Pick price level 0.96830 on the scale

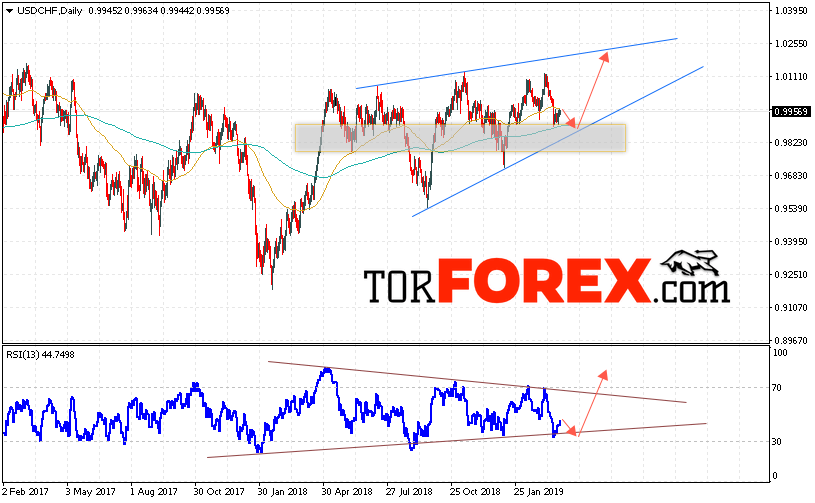click(x=791, y=176)
